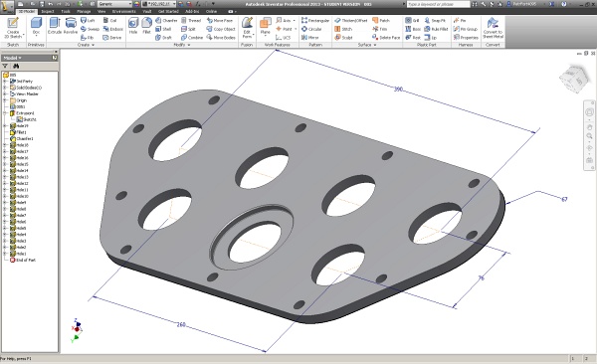Open the View ribbon tab
The image size is (597, 364).
click(101, 11)
